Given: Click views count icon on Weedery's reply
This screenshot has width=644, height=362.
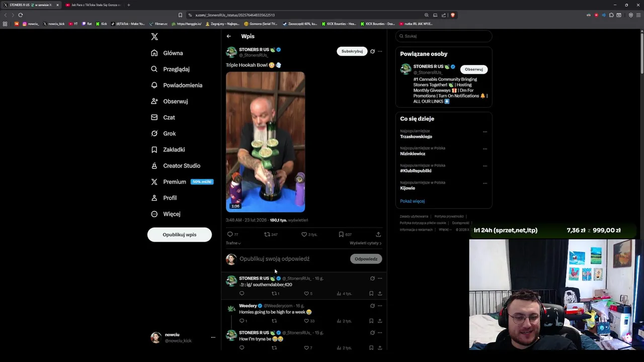Looking at the screenshot, I should pyautogui.click(x=339, y=321).
